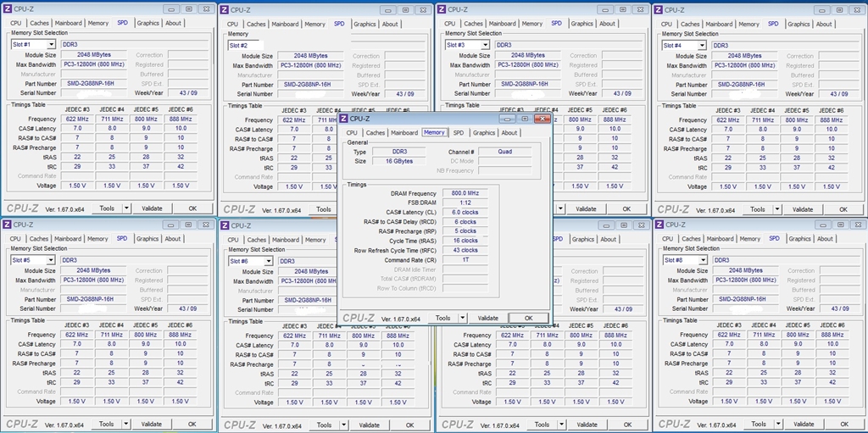Open the Slot #5 memory slot dropdown
The width and height of the screenshot is (868, 433).
click(x=50, y=259)
